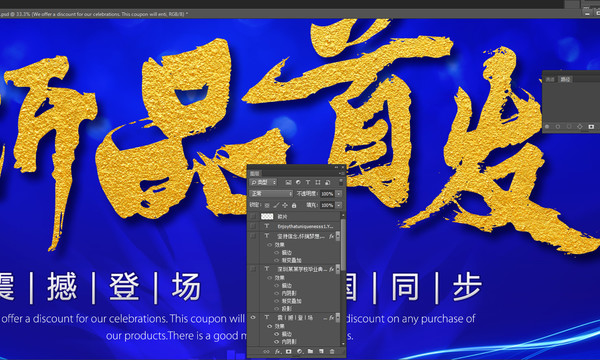Select the 震|撼|登|场 layer name
Screen dimensions: 600x360
click(295, 318)
